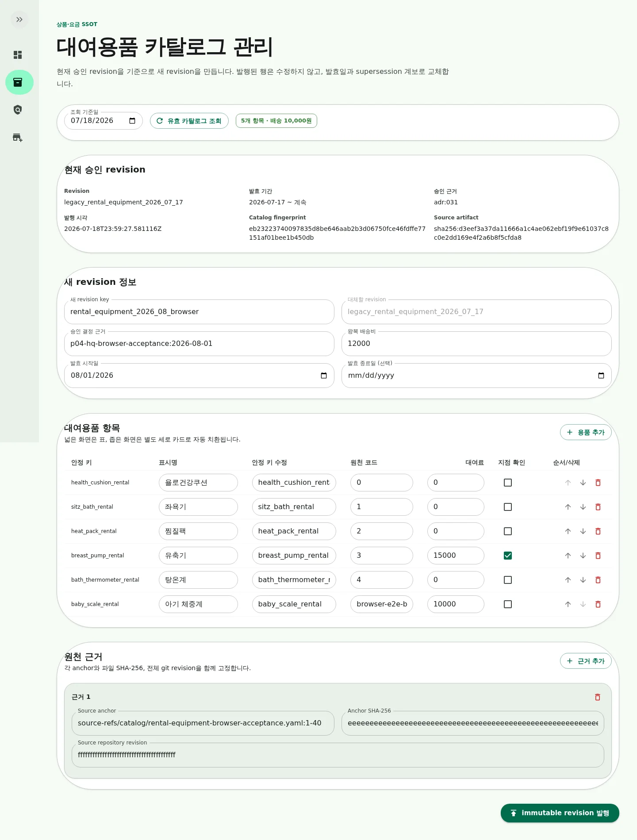The width and height of the screenshot is (637, 840).
Task: Toggle 지점 확인 for bath_thermometer_rental
Action: pyautogui.click(x=508, y=580)
